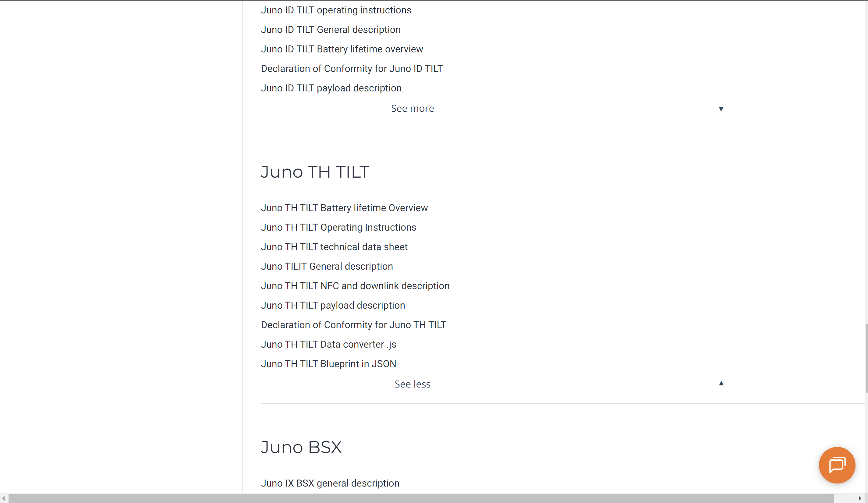Viewport: 868px width, 503px height.
Task: Click the vertical scrollbar thumb
Action: [866, 358]
